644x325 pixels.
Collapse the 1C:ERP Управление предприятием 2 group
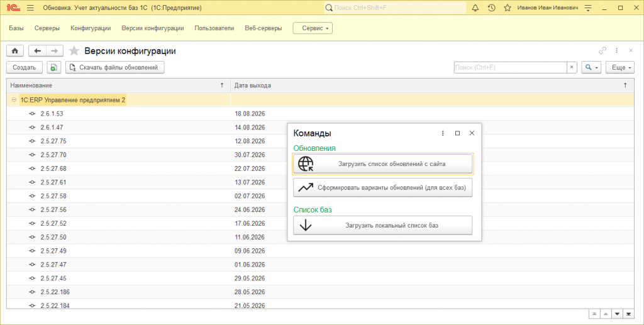14,100
